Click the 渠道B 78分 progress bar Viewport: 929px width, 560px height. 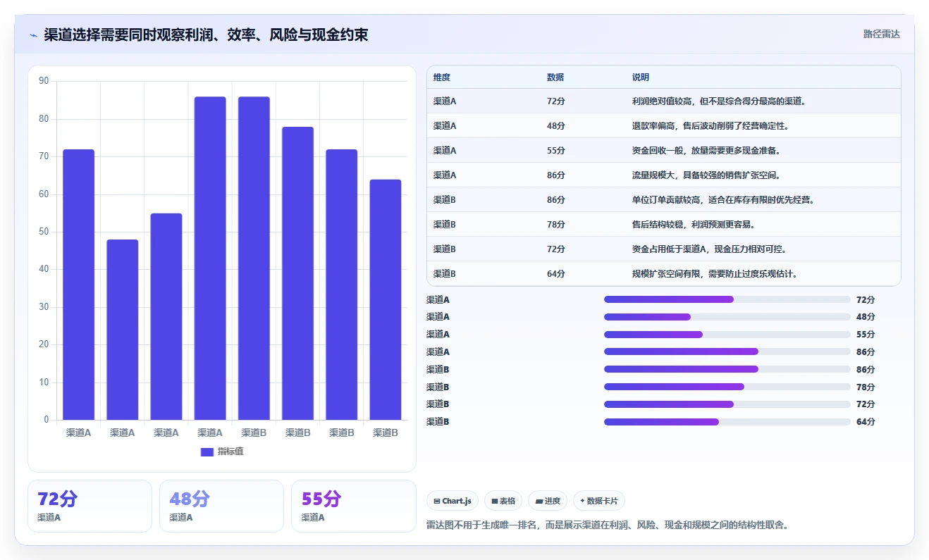point(727,387)
